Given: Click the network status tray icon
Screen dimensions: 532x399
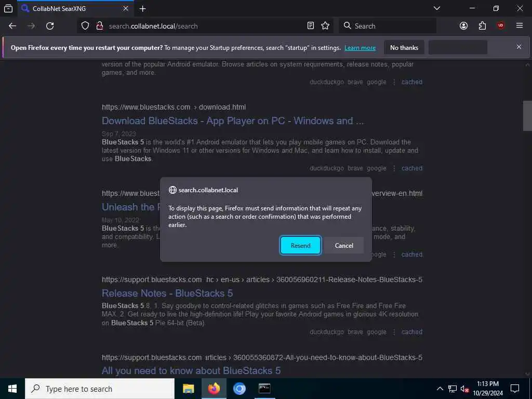Looking at the screenshot, I should (x=453, y=389).
